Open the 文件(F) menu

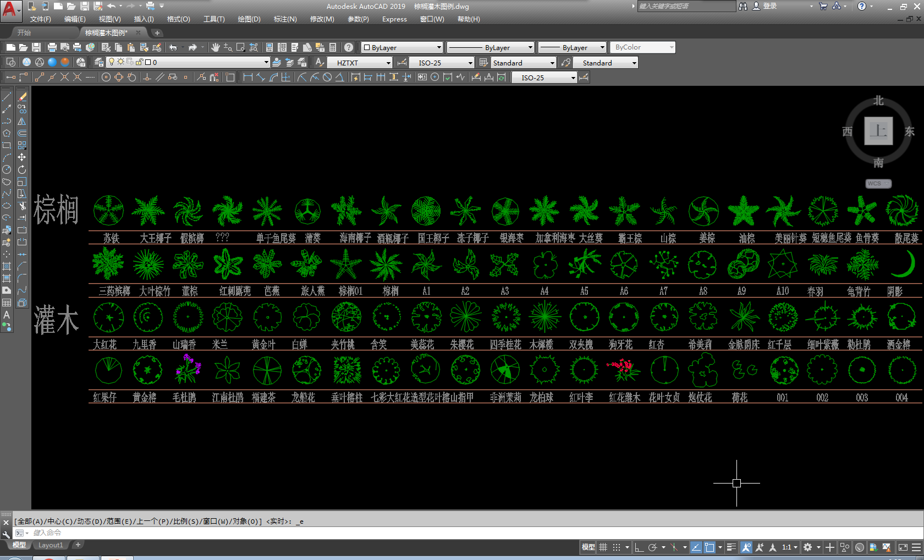(x=40, y=19)
